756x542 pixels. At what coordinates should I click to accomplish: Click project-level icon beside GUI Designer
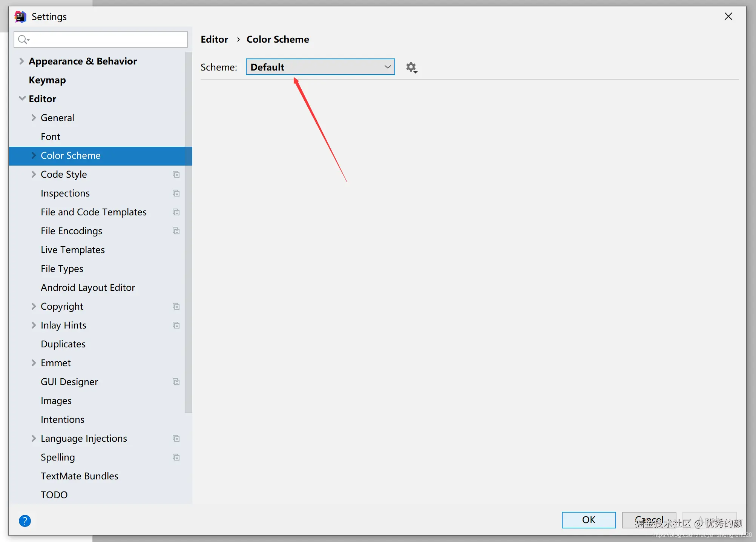[x=176, y=382]
